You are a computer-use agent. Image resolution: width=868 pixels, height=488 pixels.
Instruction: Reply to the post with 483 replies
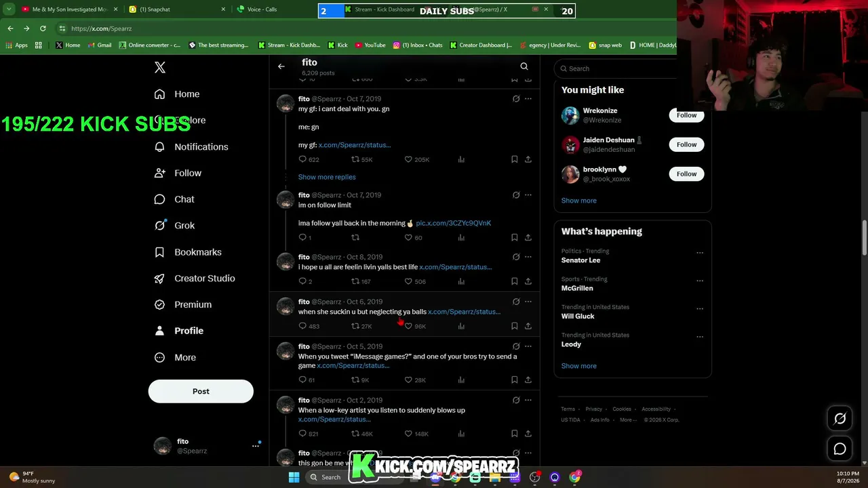[x=302, y=326]
